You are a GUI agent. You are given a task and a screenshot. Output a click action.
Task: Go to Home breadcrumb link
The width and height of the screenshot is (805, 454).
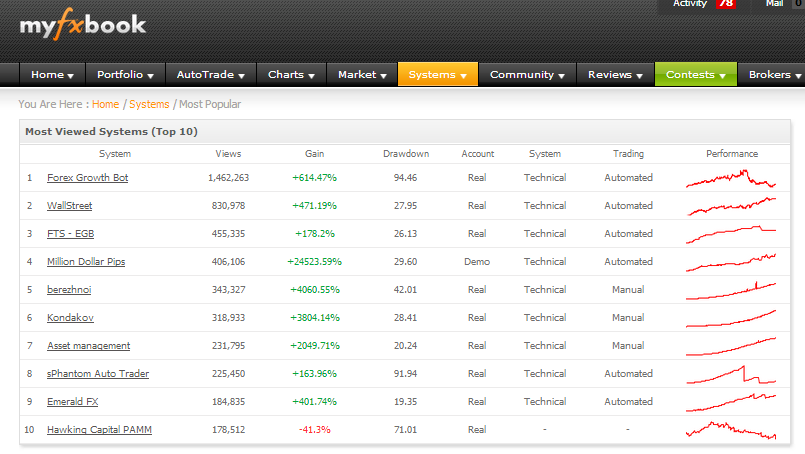click(105, 104)
